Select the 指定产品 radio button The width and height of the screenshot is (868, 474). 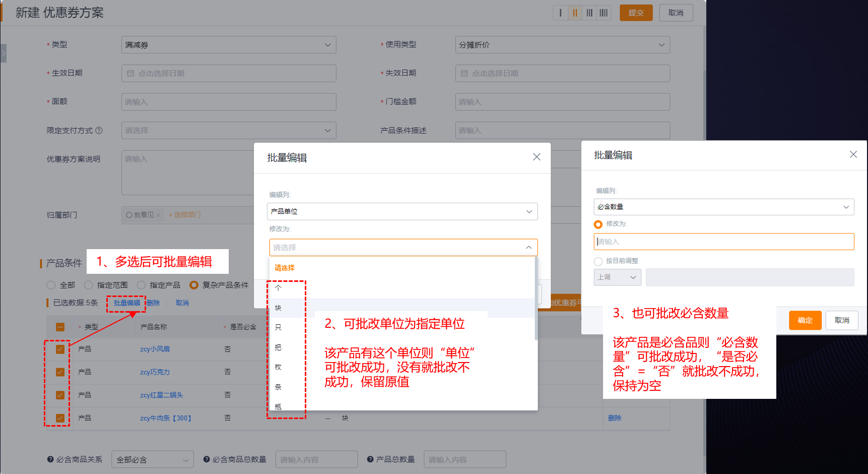click(x=141, y=285)
